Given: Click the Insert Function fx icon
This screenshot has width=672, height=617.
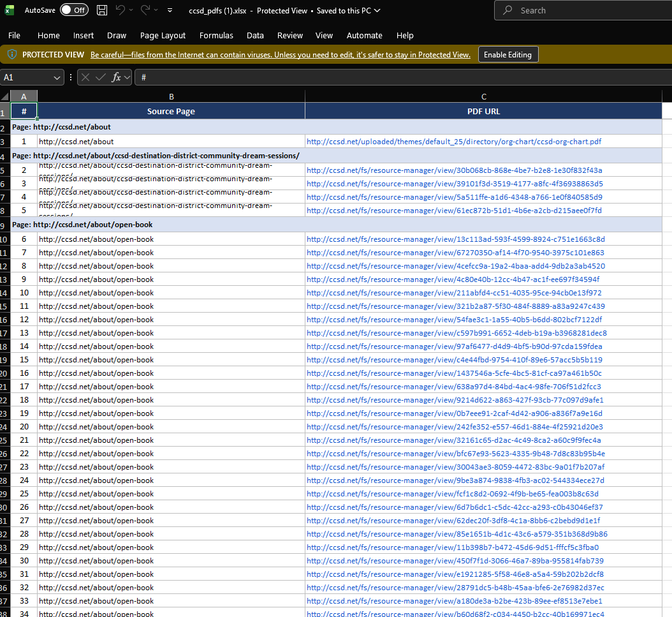Looking at the screenshot, I should 116,77.
